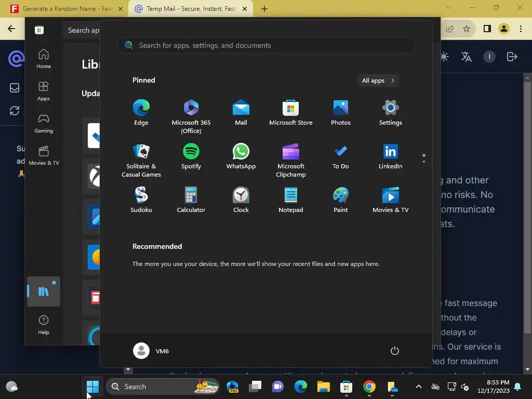Screen dimensions: 532x399
Task: Open Settings from the Start menu
Action: (x=391, y=113)
